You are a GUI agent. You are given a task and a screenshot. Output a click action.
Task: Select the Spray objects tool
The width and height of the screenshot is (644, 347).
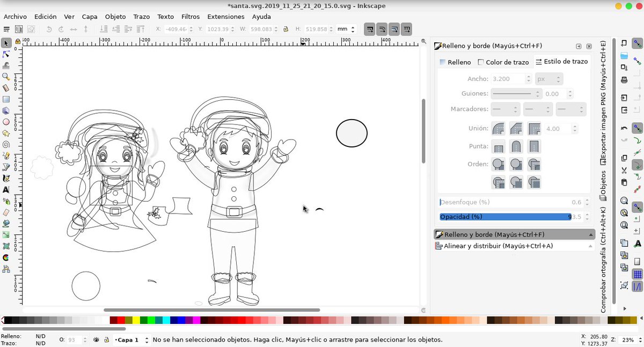click(x=6, y=201)
